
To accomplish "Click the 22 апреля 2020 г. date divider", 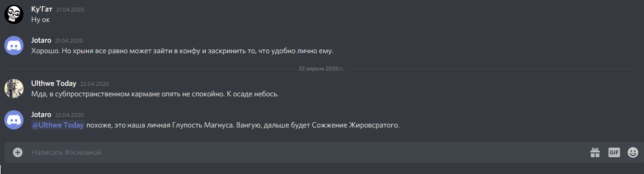I will coord(321,69).
